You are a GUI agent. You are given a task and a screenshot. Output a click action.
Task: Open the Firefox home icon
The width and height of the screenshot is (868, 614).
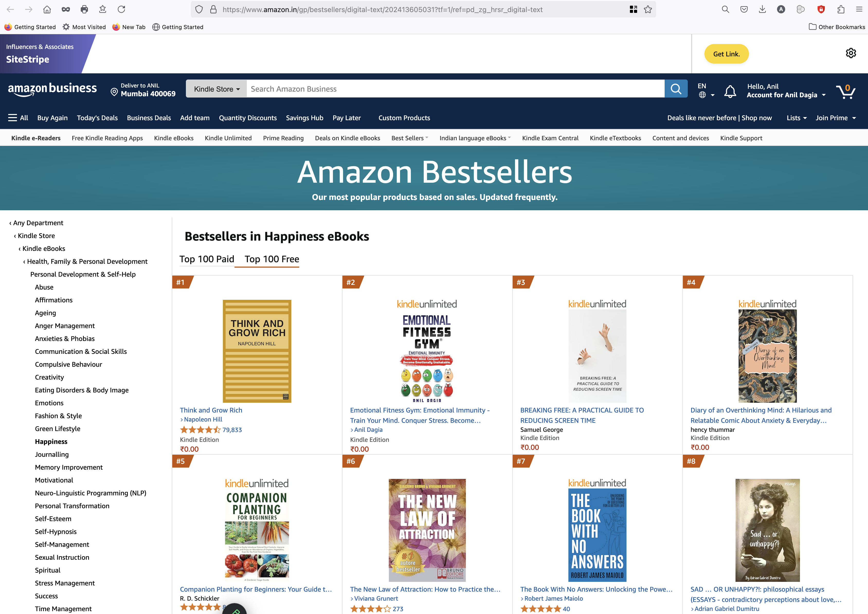pyautogui.click(x=47, y=10)
